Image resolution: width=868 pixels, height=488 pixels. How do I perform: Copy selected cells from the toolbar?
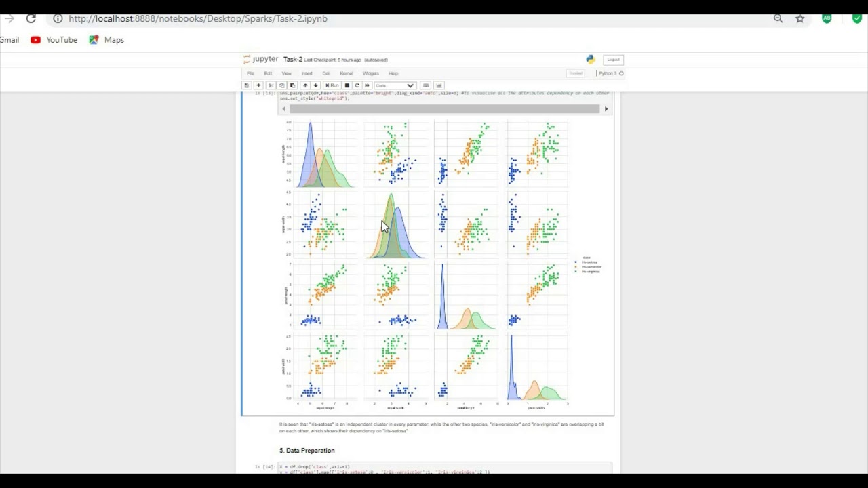pos(282,85)
